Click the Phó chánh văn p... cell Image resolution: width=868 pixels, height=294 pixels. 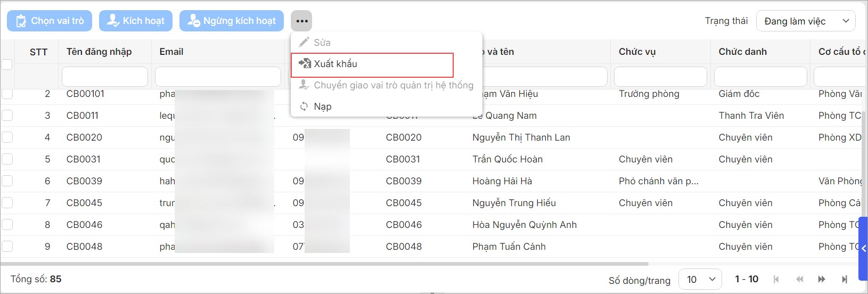coord(659,181)
